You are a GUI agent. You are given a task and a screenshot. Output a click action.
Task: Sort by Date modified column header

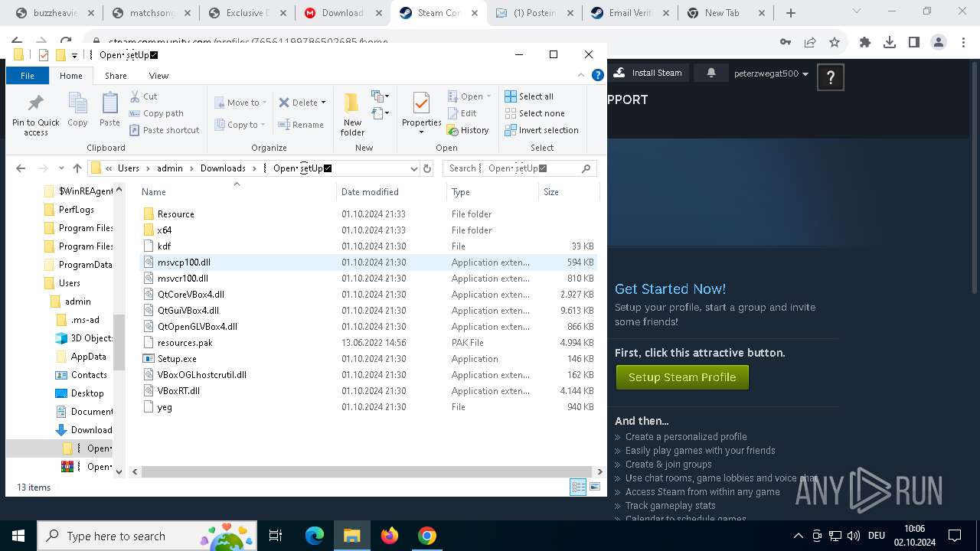(x=391, y=192)
